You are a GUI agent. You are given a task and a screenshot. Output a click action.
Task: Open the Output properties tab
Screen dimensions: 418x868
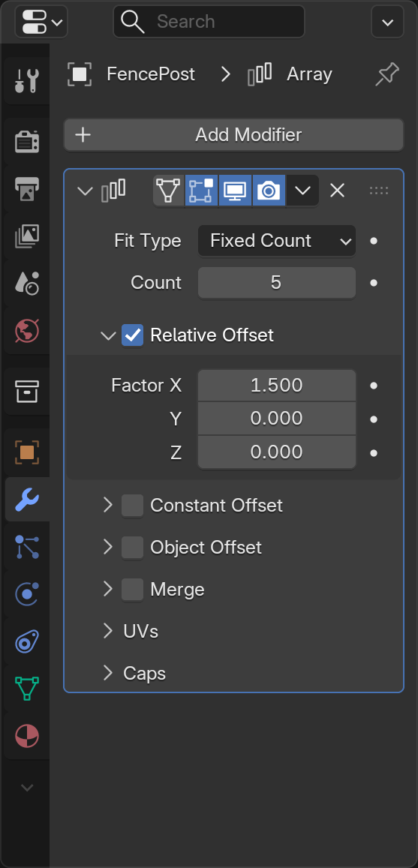[26, 189]
